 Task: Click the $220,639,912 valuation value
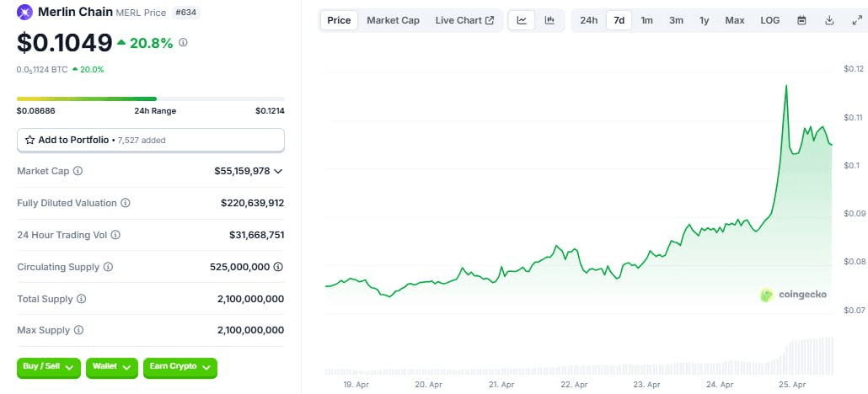253,203
